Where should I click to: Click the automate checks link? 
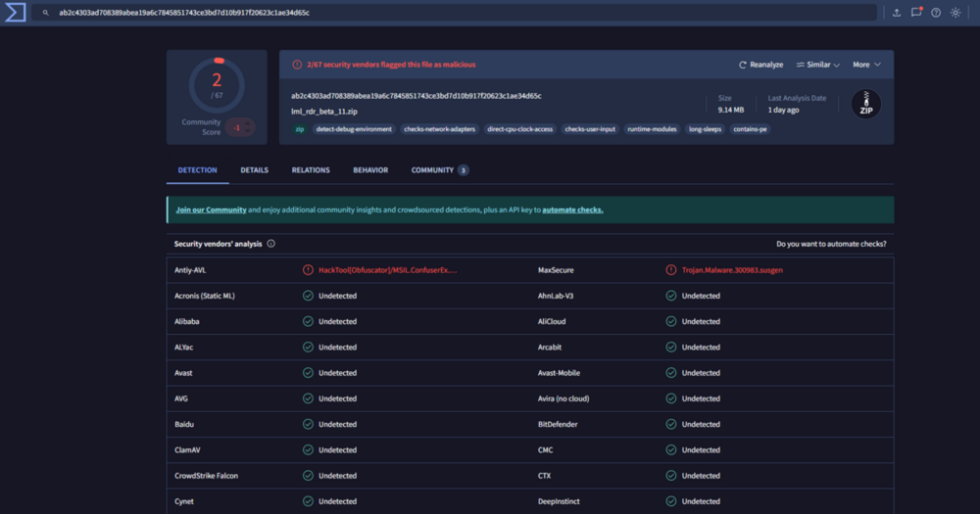click(x=572, y=210)
